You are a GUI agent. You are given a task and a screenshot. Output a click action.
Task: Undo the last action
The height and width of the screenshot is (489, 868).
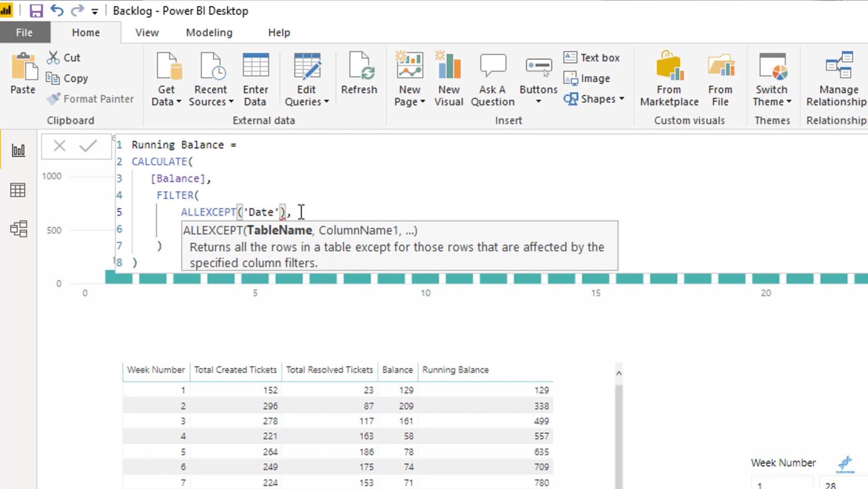tap(56, 10)
